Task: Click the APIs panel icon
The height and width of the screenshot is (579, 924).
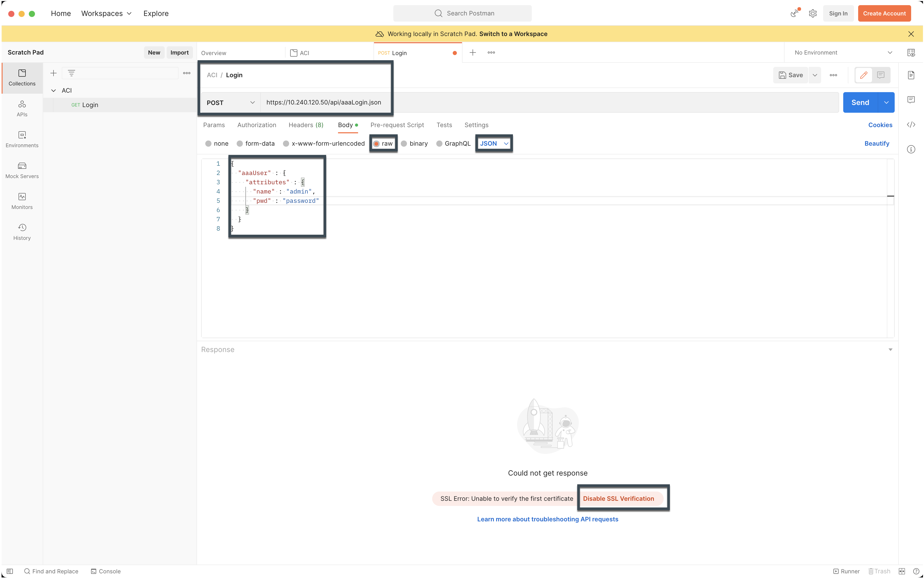Action: (x=22, y=107)
